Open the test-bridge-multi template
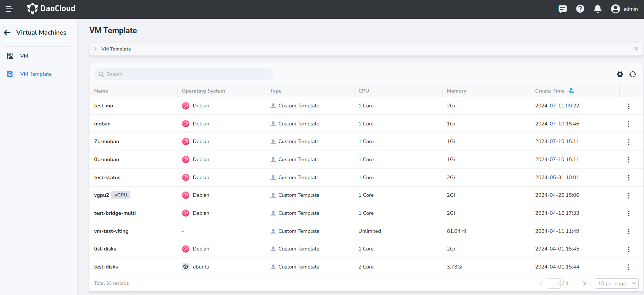Image resolution: width=644 pixels, height=295 pixels. coord(115,213)
